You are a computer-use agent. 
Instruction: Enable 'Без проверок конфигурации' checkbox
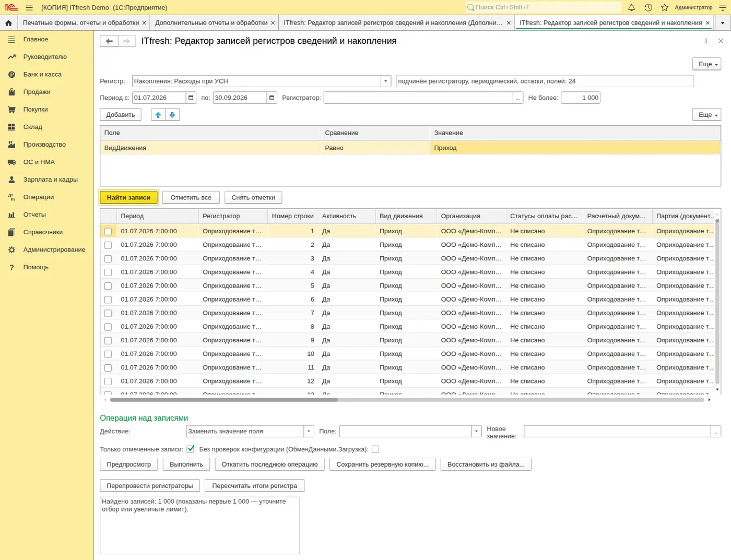click(375, 449)
